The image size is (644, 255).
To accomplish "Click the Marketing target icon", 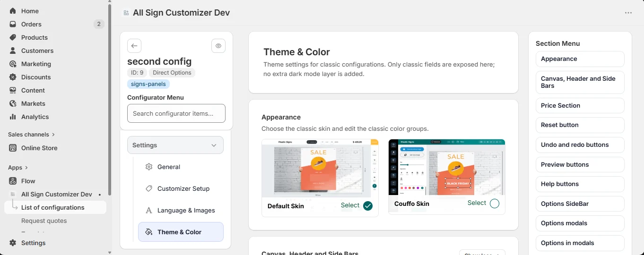I will [13, 64].
